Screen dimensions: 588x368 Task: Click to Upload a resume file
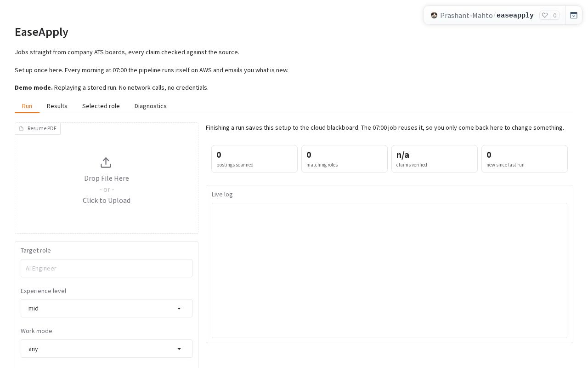pyautogui.click(x=107, y=200)
